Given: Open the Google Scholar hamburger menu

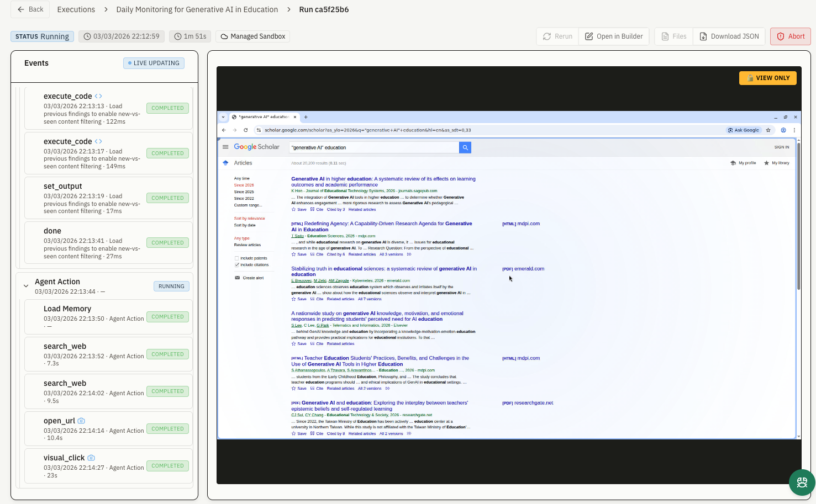Looking at the screenshot, I should click(225, 147).
